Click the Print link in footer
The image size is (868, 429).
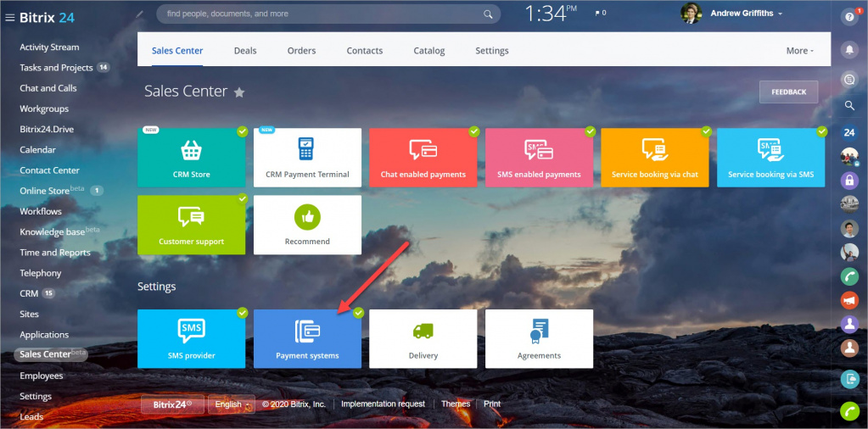pyautogui.click(x=492, y=404)
